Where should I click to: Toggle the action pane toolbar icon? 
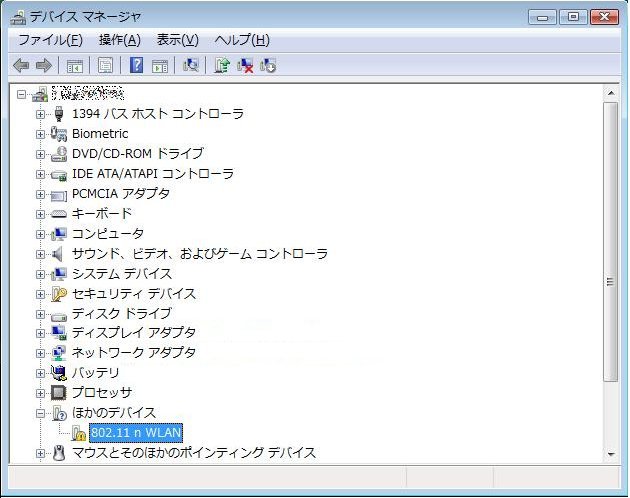pos(160,66)
